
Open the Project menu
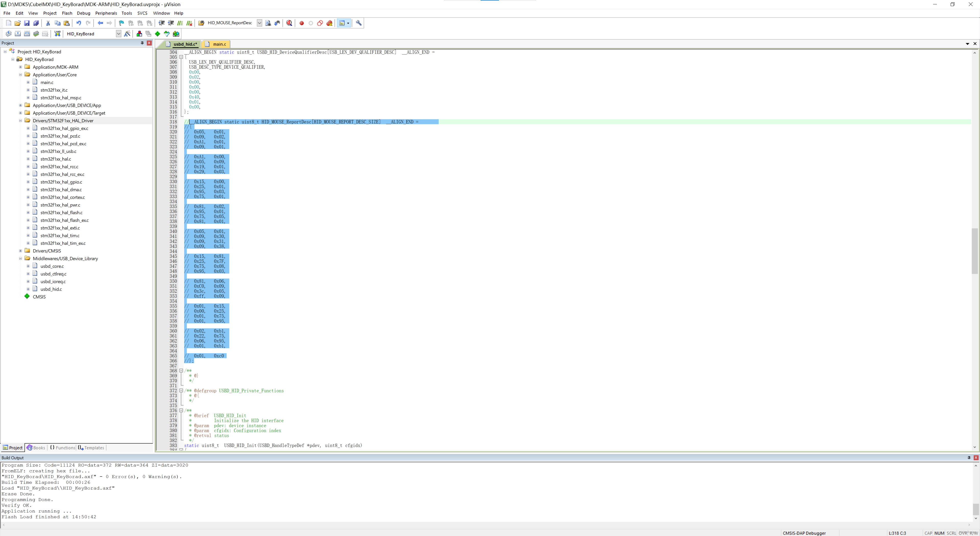tap(50, 13)
